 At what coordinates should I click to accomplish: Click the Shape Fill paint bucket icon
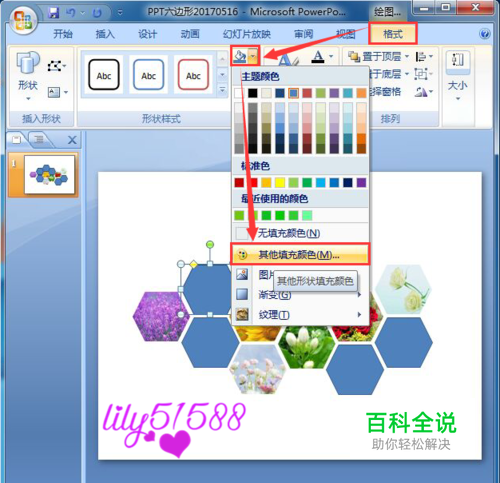(239, 56)
